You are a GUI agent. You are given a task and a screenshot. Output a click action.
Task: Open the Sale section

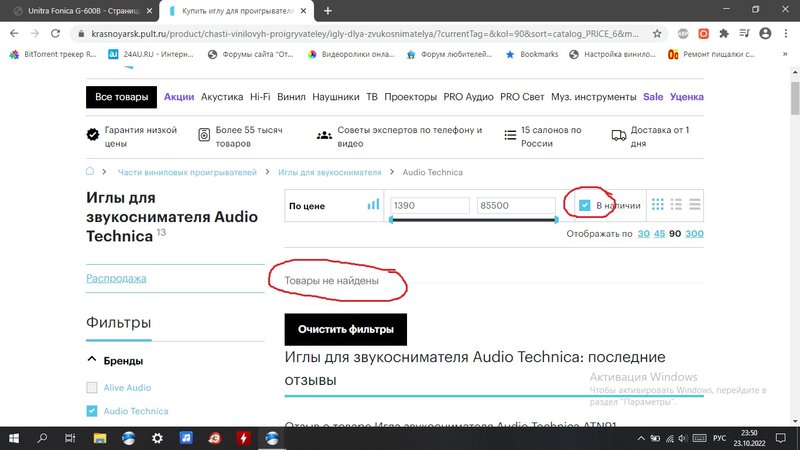point(653,96)
